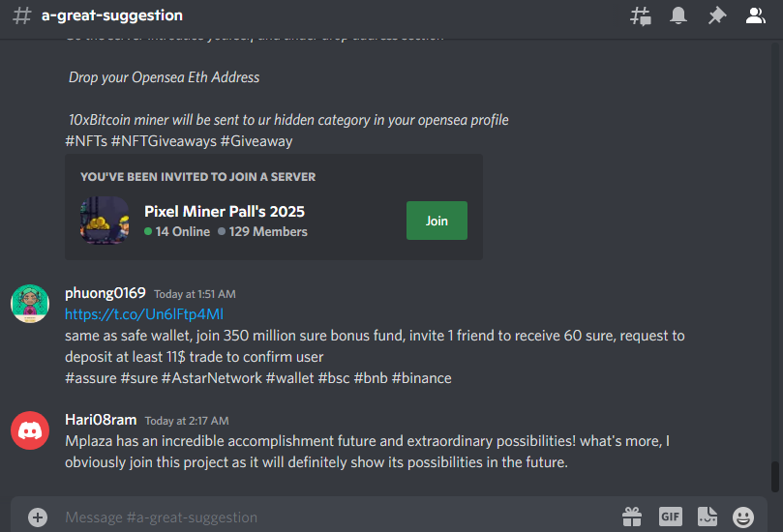Click phuong0169's avatar
Viewport: 783px width, 532px height.
(x=30, y=304)
